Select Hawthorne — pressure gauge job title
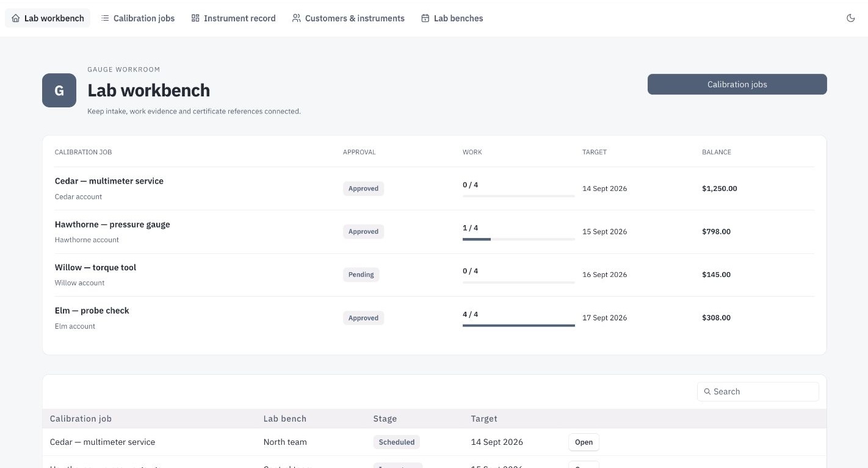 click(112, 225)
